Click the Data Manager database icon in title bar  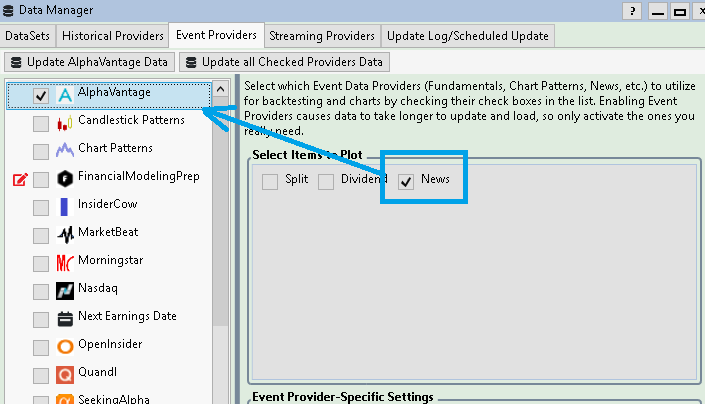8,10
